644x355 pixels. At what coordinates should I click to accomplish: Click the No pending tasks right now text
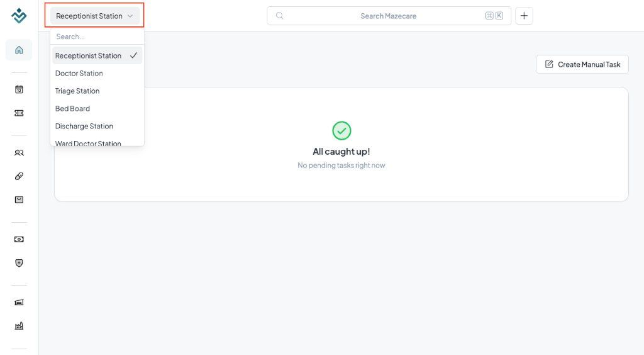pos(341,165)
